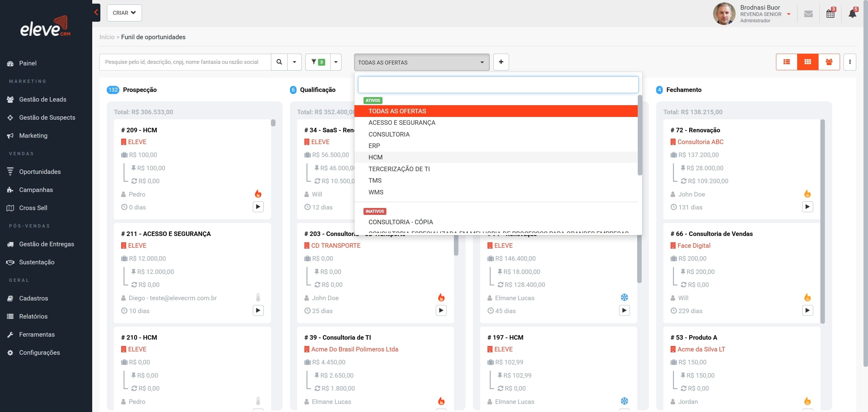Click the search magnifier button
Viewport: 868px width, 412px height.
click(x=279, y=62)
